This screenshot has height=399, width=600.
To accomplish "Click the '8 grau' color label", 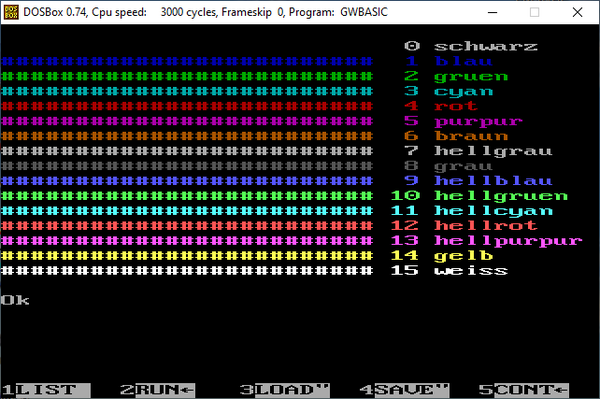I will (448, 166).
